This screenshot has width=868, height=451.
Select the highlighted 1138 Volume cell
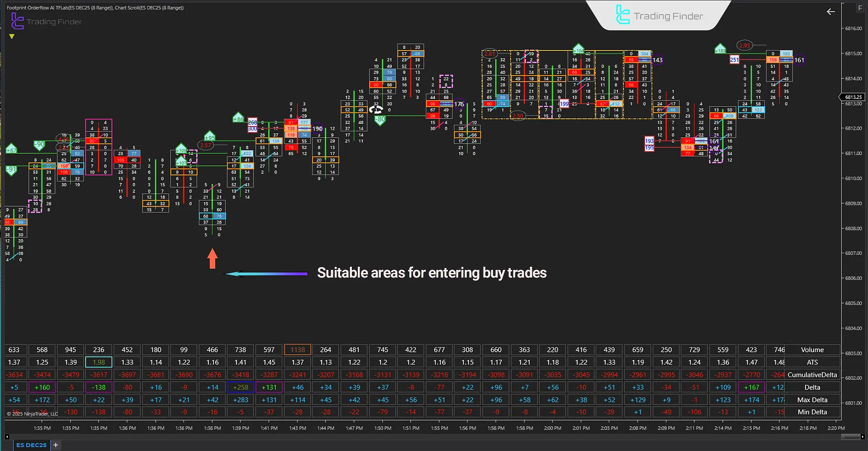coord(297,350)
